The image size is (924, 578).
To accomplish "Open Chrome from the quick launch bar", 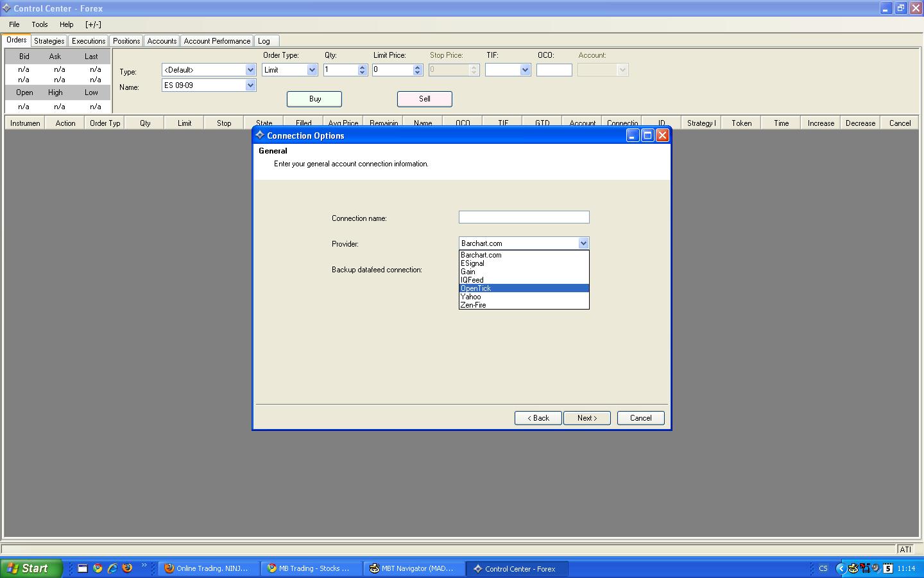I will [98, 568].
